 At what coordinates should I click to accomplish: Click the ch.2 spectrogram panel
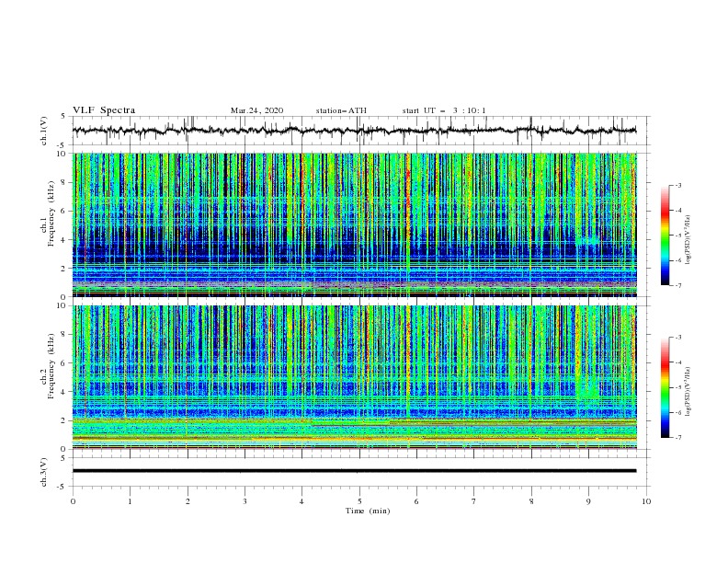point(354,377)
